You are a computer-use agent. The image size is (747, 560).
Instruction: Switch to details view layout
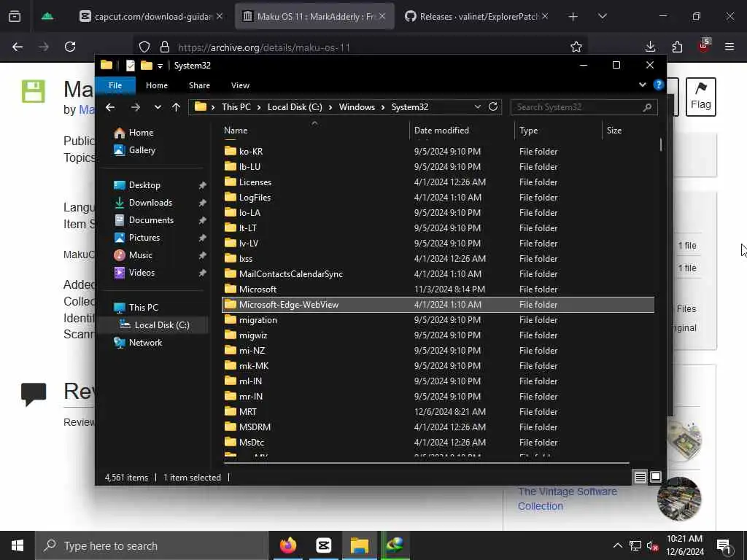640,477
